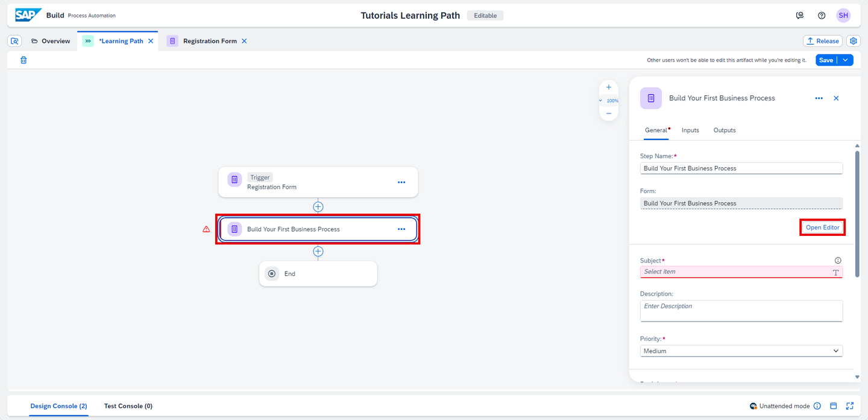
Task: Open the Save dropdown arrow
Action: point(846,60)
